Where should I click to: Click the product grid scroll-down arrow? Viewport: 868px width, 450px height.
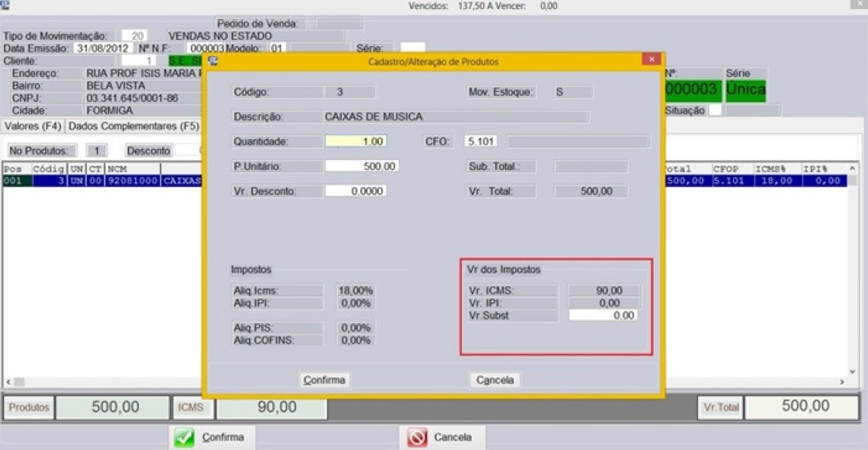(853, 371)
